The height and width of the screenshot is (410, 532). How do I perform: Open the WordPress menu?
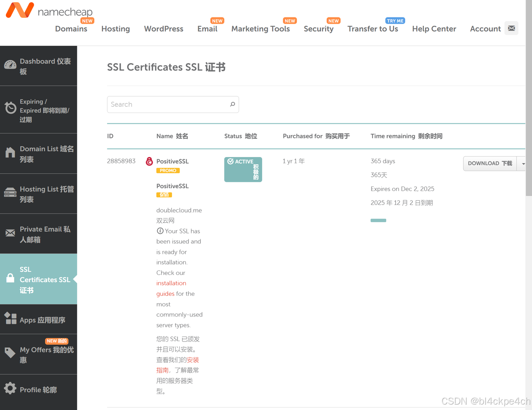[164, 29]
